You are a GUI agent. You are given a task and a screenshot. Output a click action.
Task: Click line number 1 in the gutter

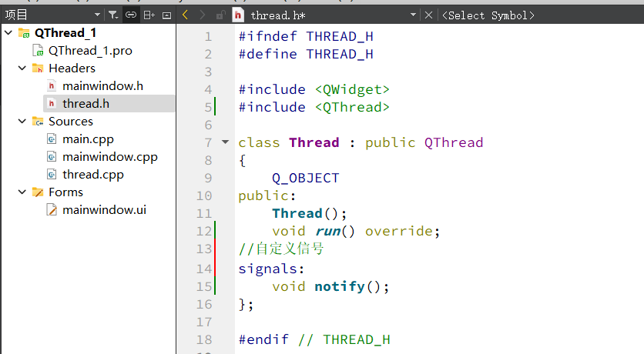click(208, 36)
